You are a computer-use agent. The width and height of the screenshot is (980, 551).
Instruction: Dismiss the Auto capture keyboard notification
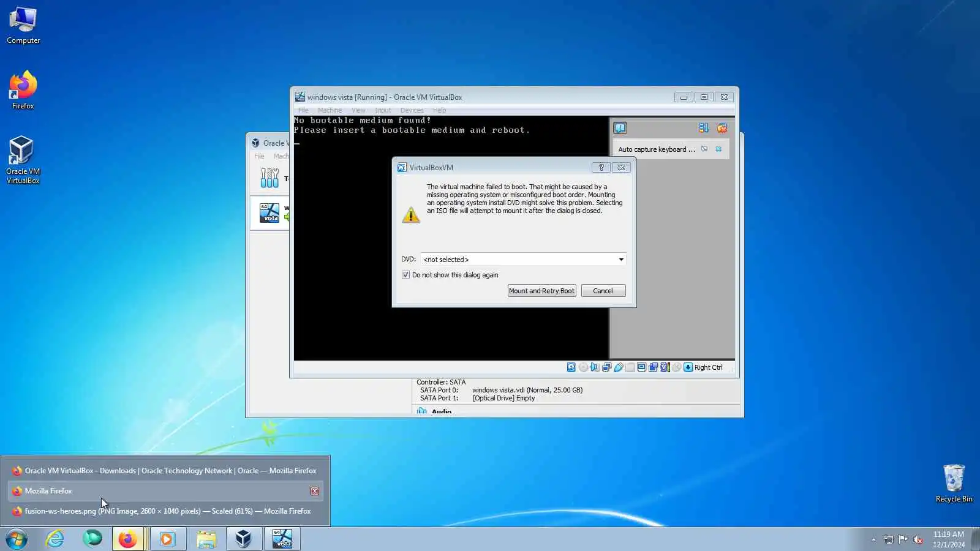pyautogui.click(x=718, y=149)
